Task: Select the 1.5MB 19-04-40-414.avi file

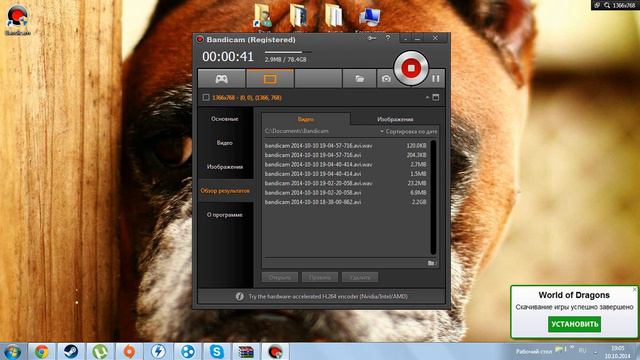Action: [345, 174]
